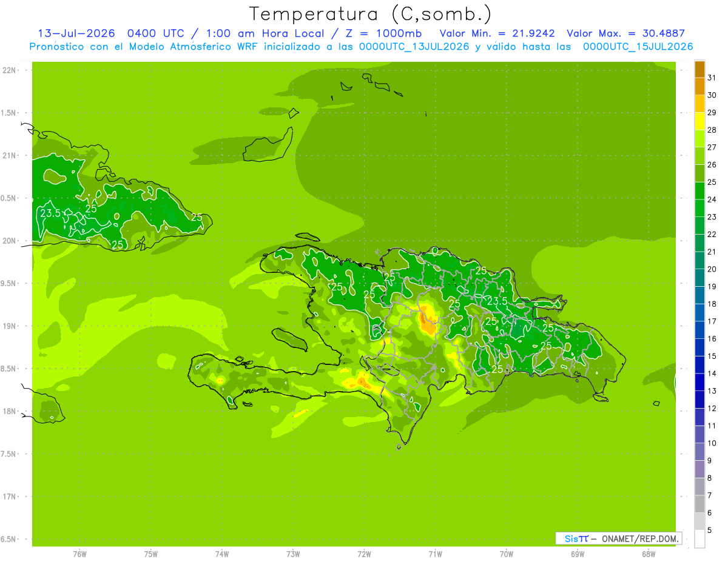Click the "23.5" contour label over Cuba
This screenshot has width=728, height=562.
pos(50,213)
